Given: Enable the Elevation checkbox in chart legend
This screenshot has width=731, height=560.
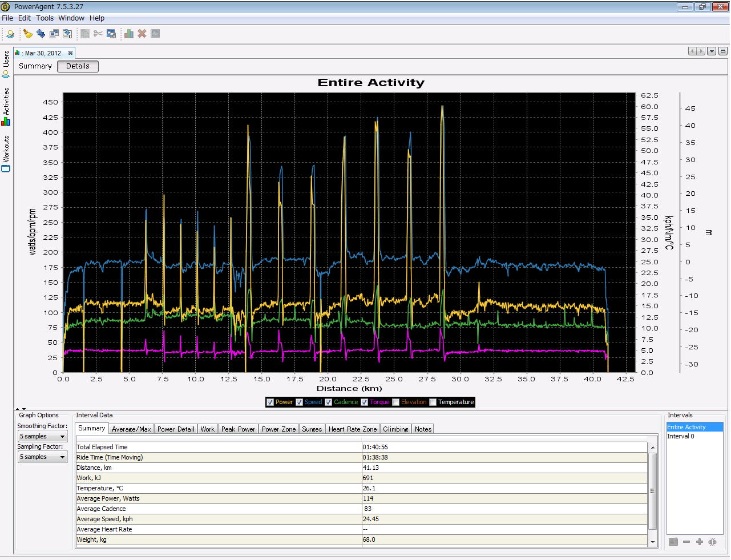Looking at the screenshot, I should (x=396, y=402).
